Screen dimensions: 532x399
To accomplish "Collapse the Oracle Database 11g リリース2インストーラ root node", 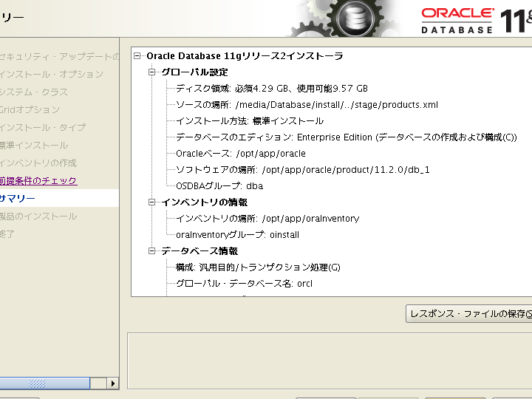I will click(x=137, y=56).
